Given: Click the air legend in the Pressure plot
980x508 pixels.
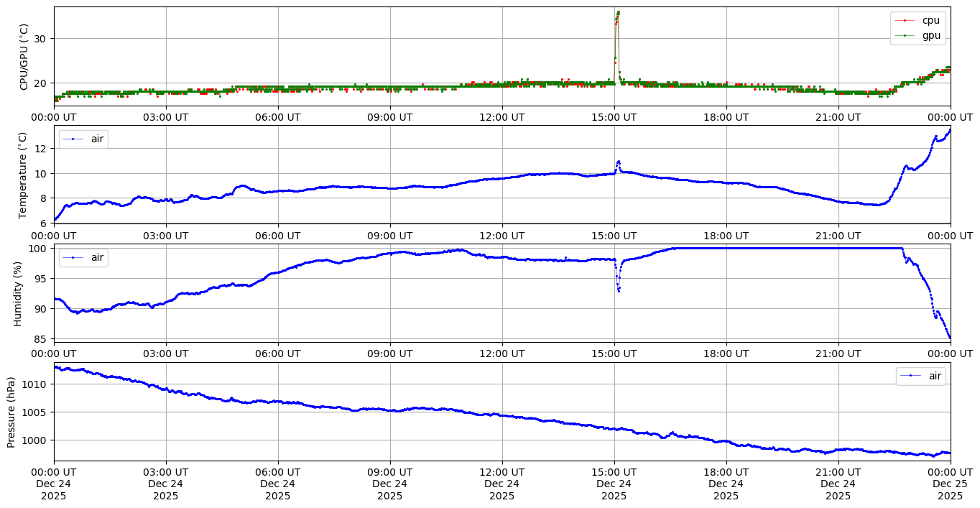Looking at the screenshot, I should pos(920,376).
